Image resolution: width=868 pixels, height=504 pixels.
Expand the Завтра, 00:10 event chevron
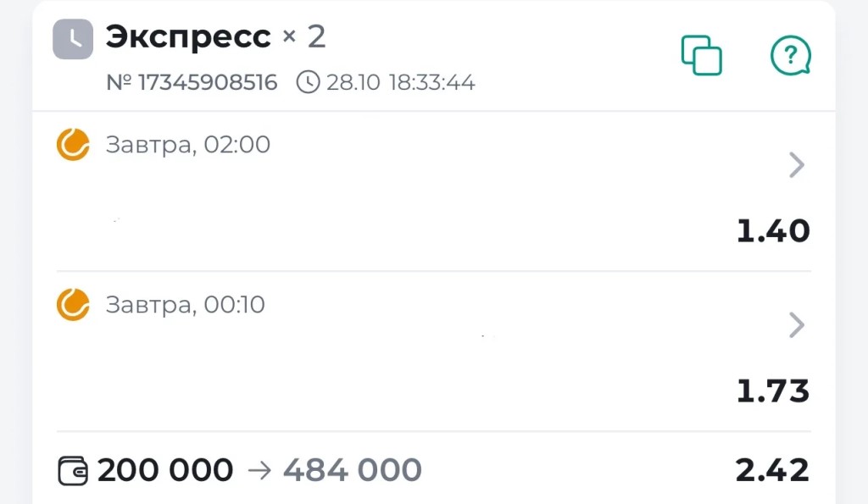(x=796, y=324)
